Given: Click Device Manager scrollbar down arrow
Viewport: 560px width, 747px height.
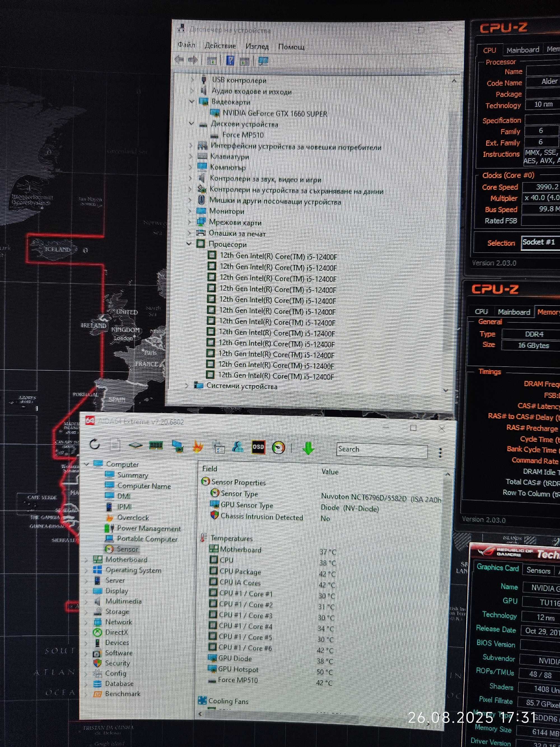Looking at the screenshot, I should [446, 390].
